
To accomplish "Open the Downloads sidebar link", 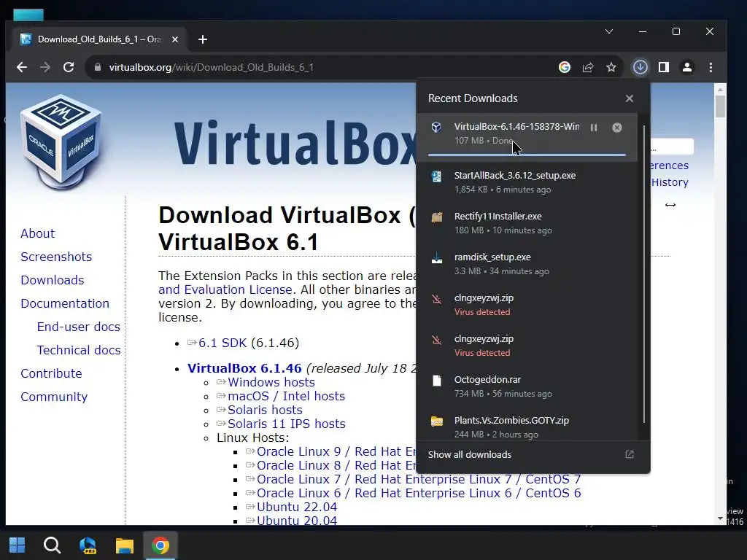I will (53, 280).
